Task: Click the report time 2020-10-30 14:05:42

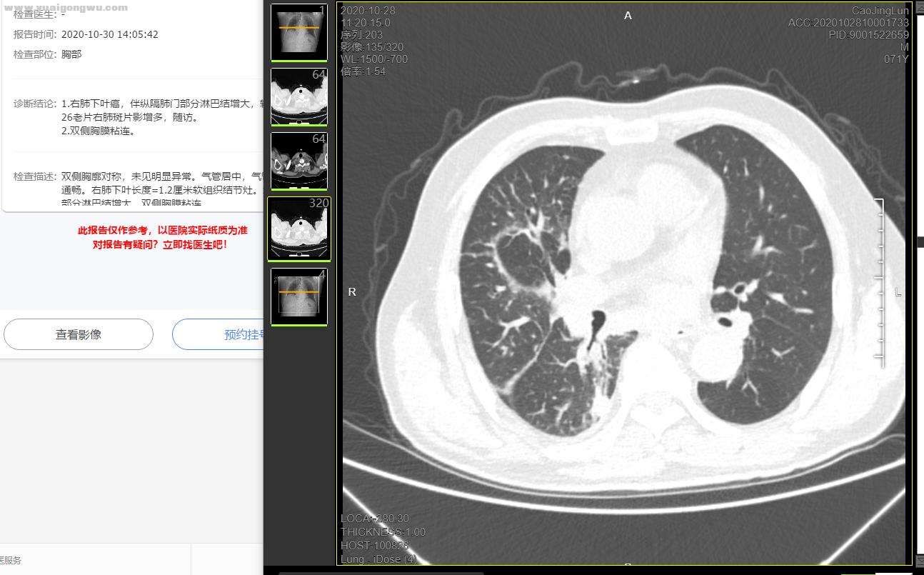Action: tap(110, 34)
